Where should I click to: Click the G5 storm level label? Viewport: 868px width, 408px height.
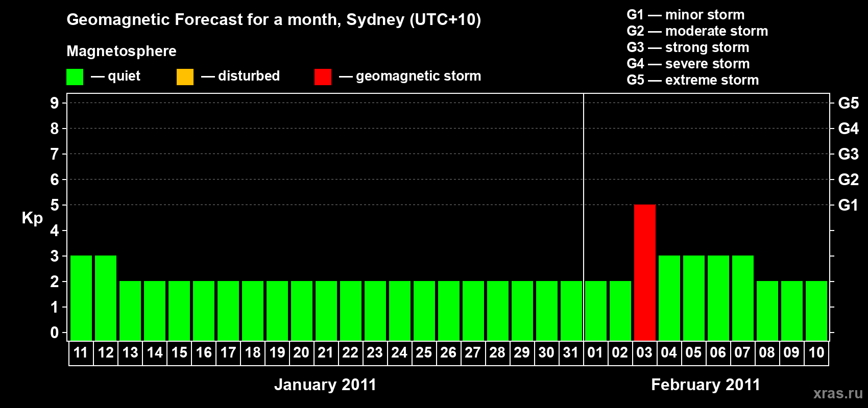click(848, 103)
